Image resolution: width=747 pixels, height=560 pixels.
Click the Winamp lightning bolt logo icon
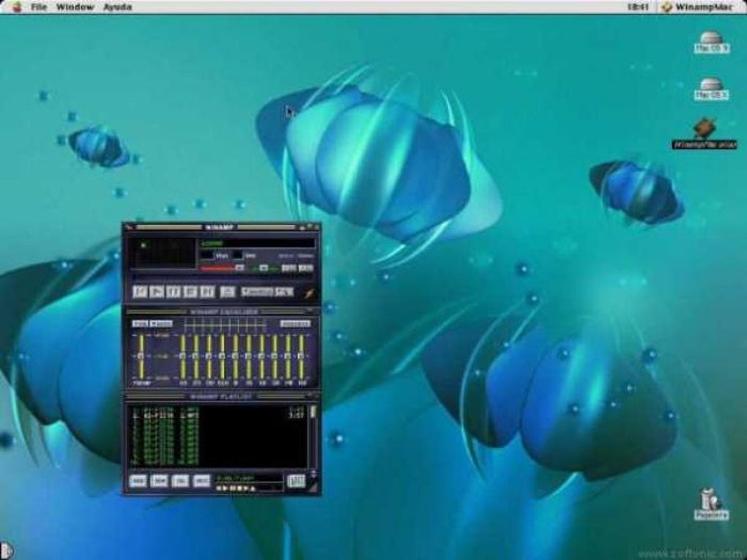click(x=308, y=293)
